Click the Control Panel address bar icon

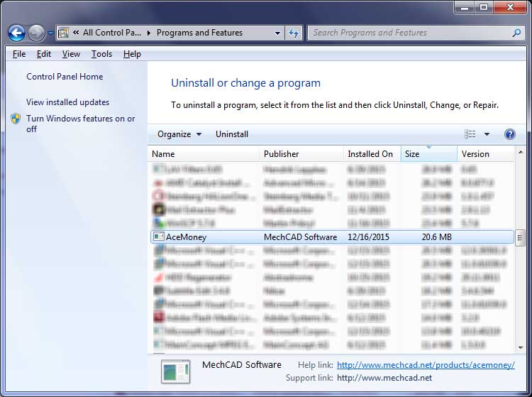[63, 33]
